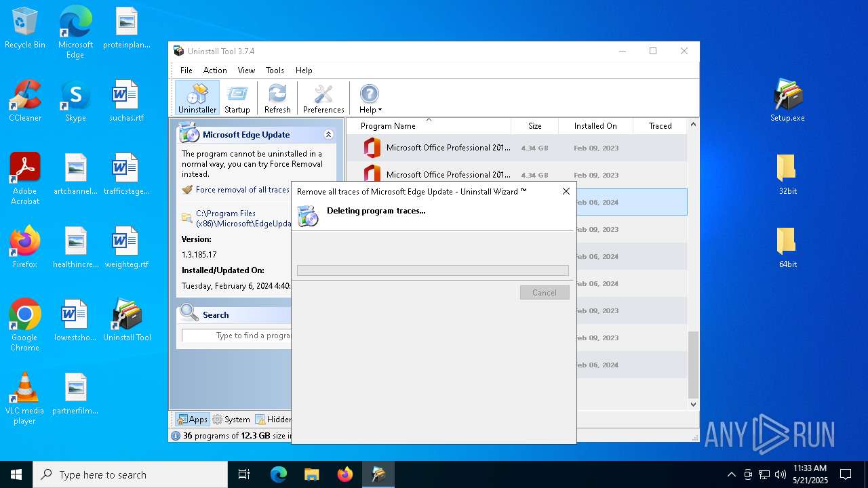The image size is (868, 488).
Task: Click scroll-down arrow of program list
Action: (x=693, y=405)
